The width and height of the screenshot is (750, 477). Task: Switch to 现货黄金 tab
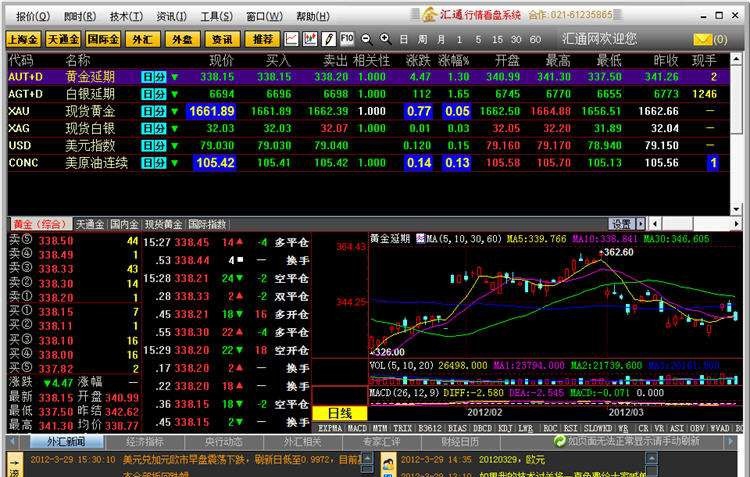164,224
